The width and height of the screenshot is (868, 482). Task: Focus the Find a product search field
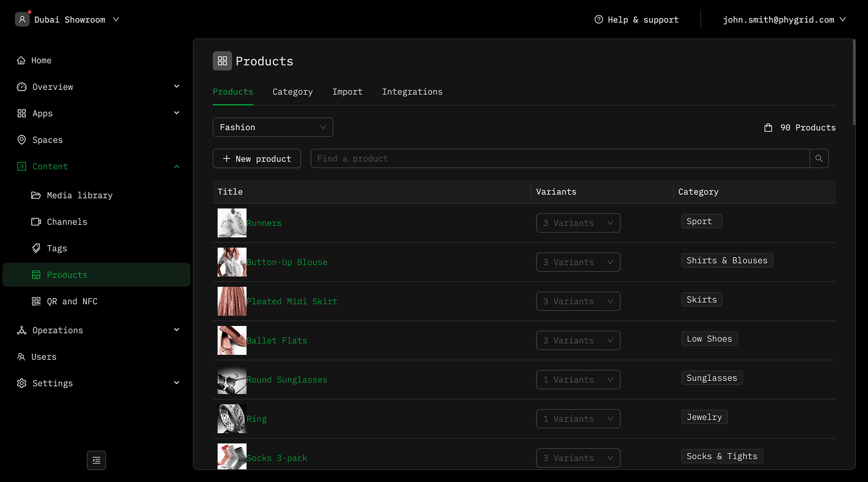coord(559,158)
